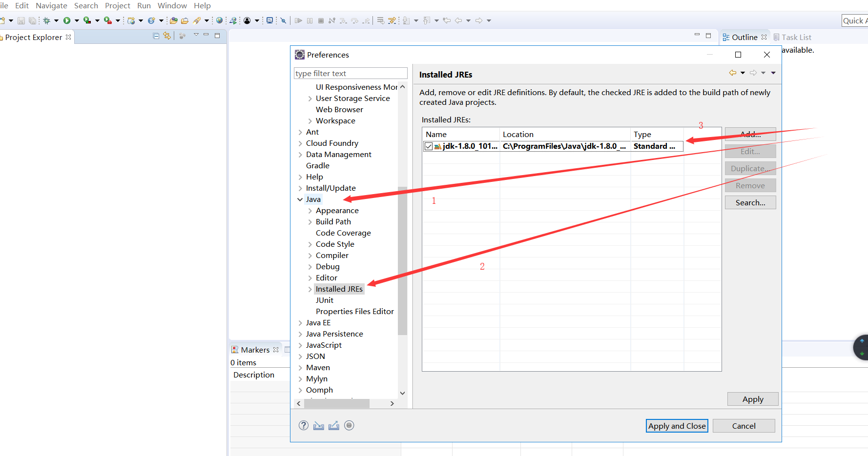Click the green Run toolbar icon
The image size is (868, 456).
coord(67,20)
